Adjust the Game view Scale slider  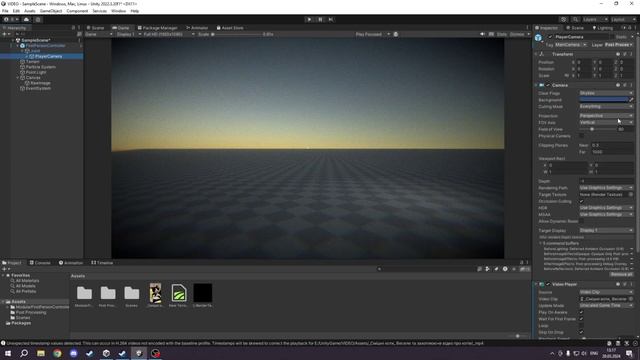237,34
